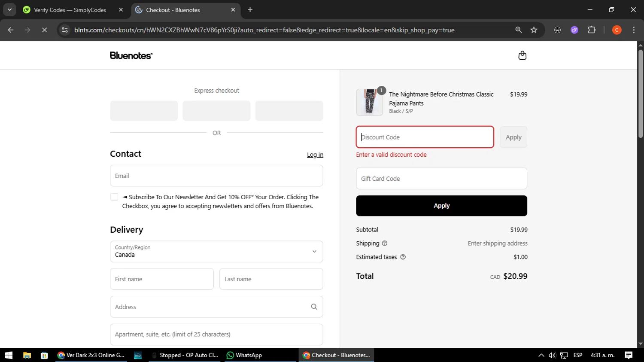
Task: Click the zoom magnifier in address bar
Action: click(x=519, y=30)
